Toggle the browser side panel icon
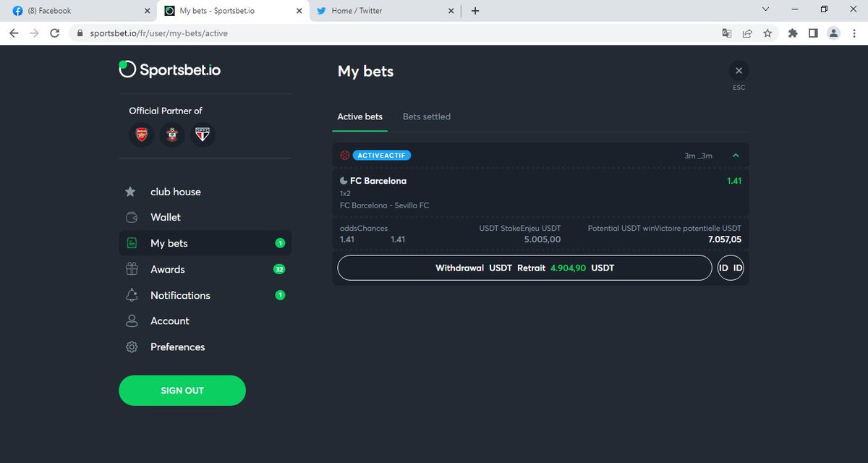The image size is (868, 463). (x=813, y=33)
